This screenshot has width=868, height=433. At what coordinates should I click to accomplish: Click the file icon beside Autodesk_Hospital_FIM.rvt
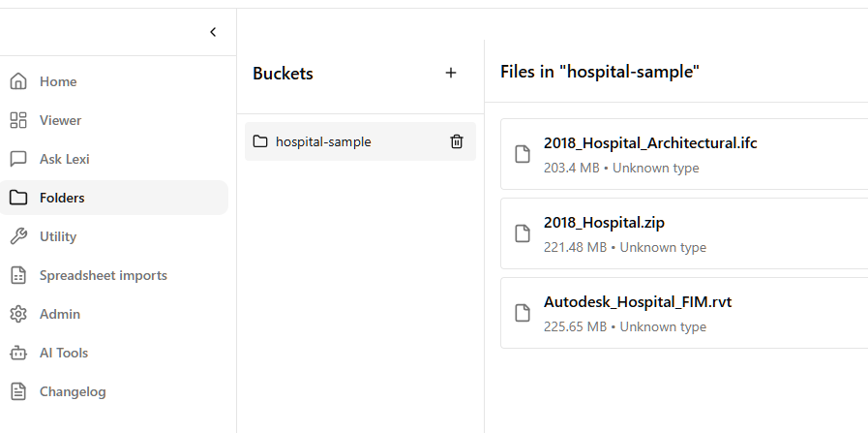[x=523, y=313]
